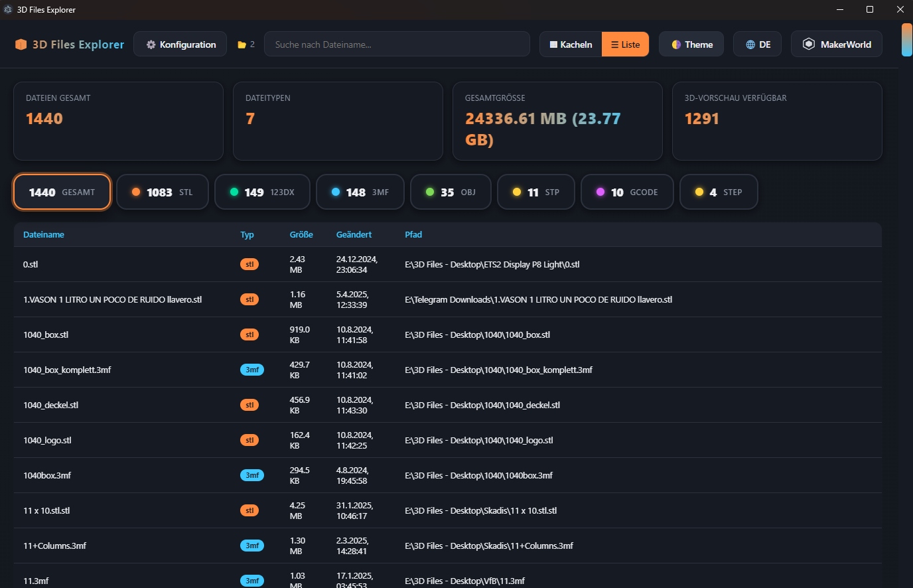Image resolution: width=913 pixels, height=588 pixels.
Task: Click the stl type badge for 0.stl
Action: tap(249, 264)
